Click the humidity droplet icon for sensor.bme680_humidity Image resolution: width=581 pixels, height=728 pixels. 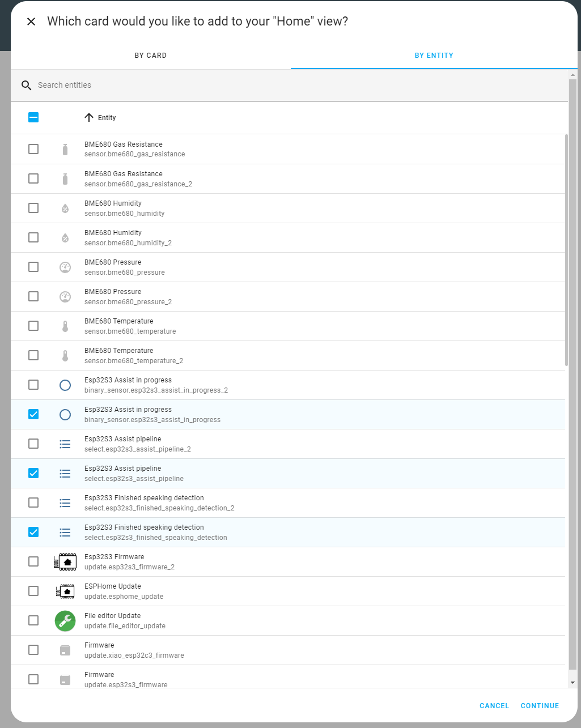65,208
